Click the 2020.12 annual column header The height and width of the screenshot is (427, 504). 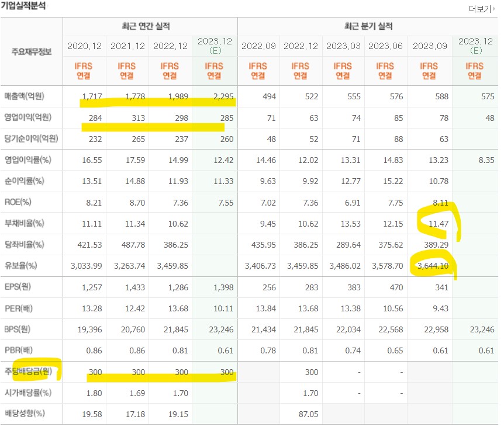(x=84, y=46)
